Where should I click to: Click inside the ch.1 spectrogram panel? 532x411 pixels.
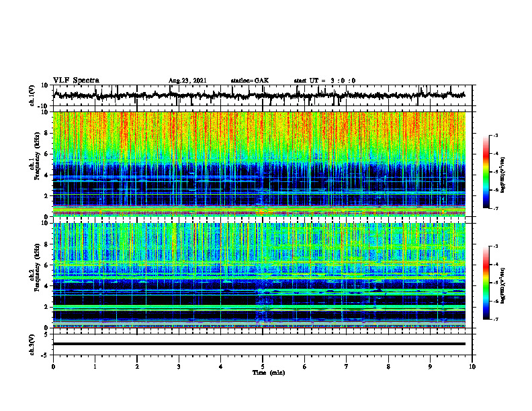pos(259,164)
